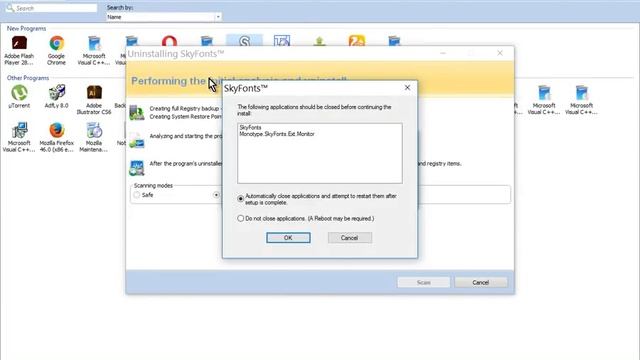This screenshot has width=640, height=360.
Task: Select the scanning mode radio next to Safe
Action: pos(216,195)
